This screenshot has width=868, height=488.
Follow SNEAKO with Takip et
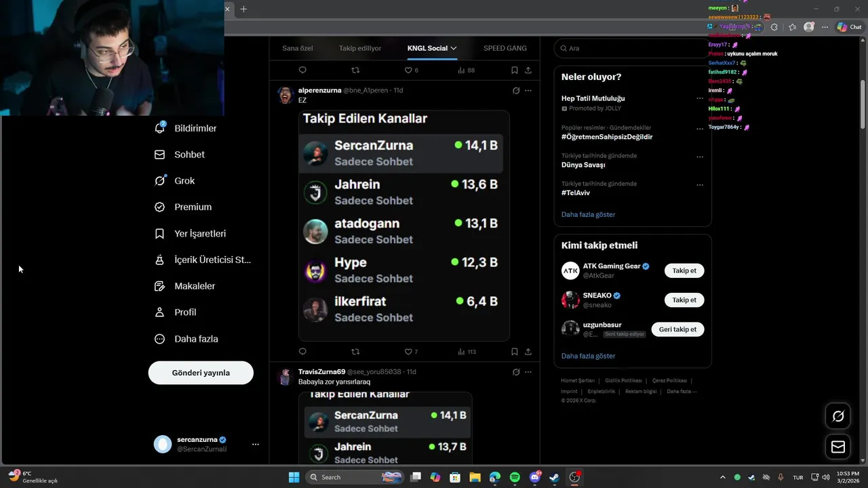tap(684, 300)
